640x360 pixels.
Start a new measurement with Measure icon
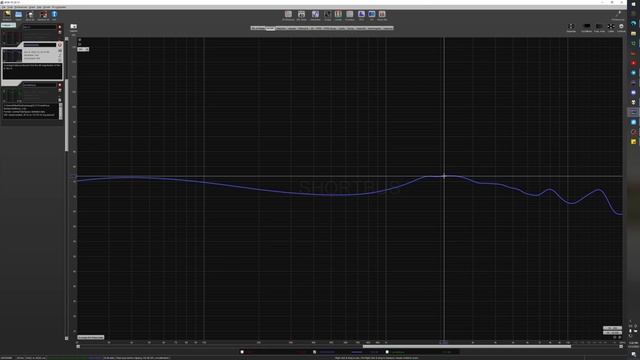tap(7, 15)
